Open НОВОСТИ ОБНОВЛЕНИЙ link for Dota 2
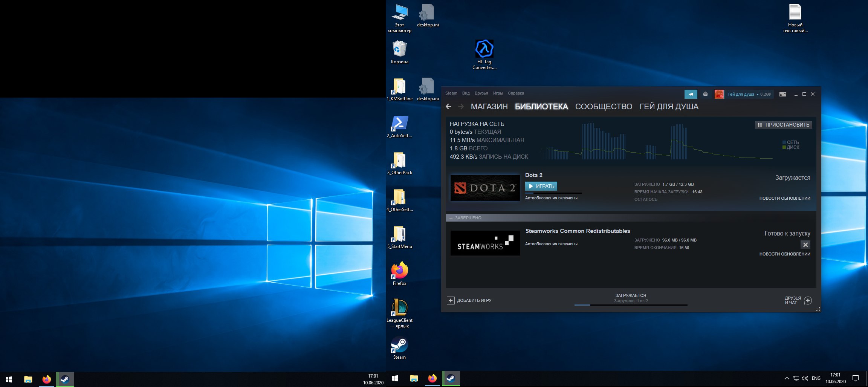 tap(784, 198)
